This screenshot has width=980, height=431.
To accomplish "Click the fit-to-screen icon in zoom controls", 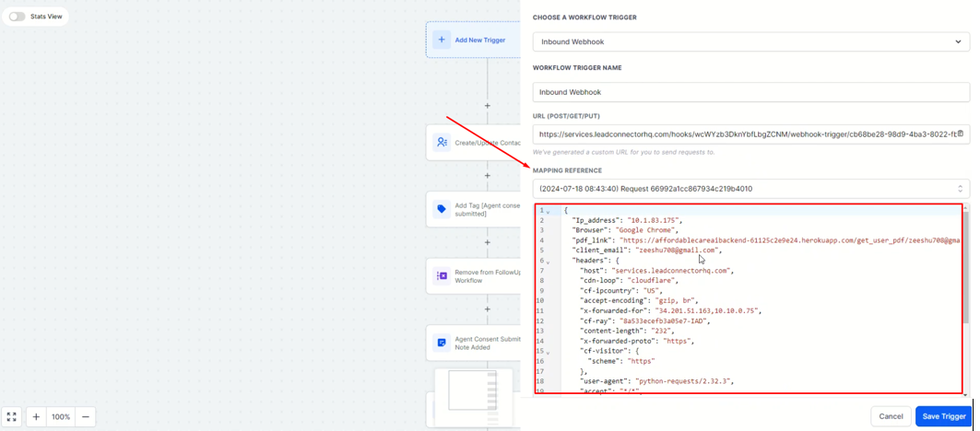I will [11, 416].
